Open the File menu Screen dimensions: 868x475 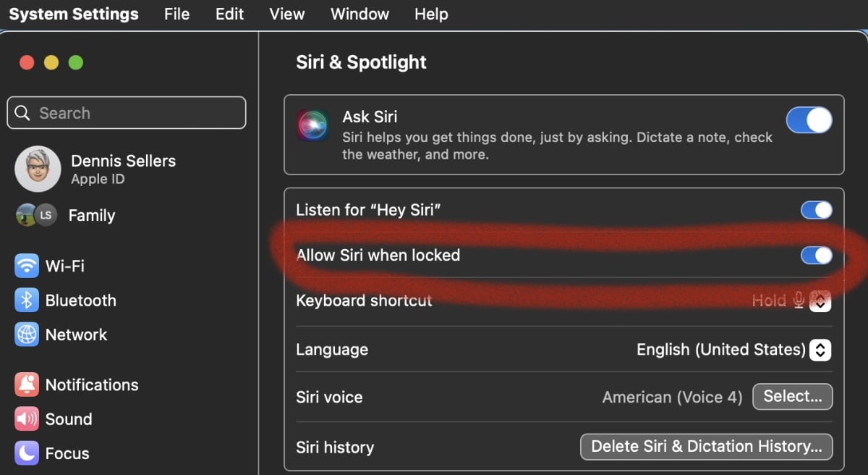(x=176, y=14)
